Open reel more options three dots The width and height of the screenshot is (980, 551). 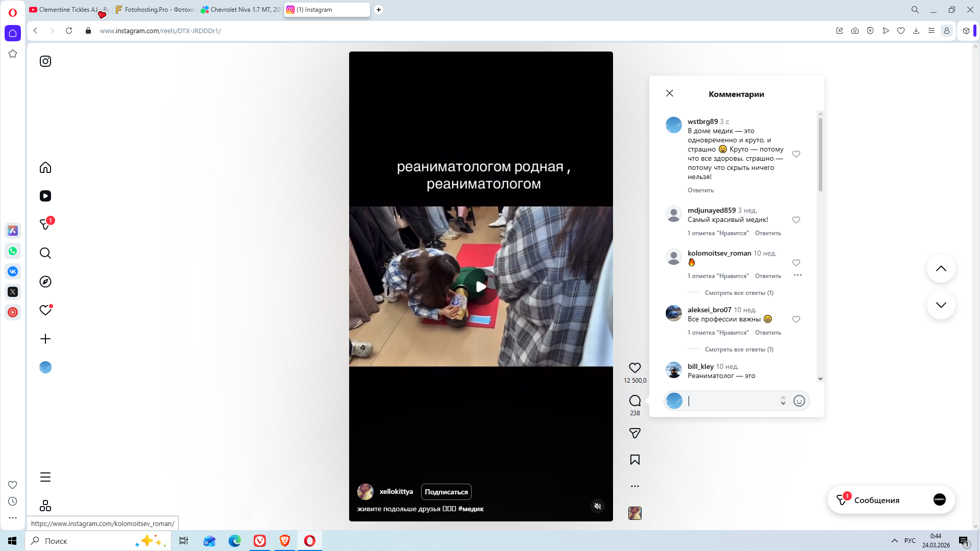[634, 486]
